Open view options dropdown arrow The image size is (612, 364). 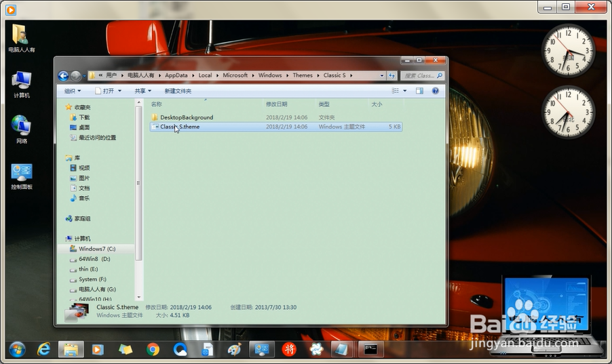pos(405,91)
